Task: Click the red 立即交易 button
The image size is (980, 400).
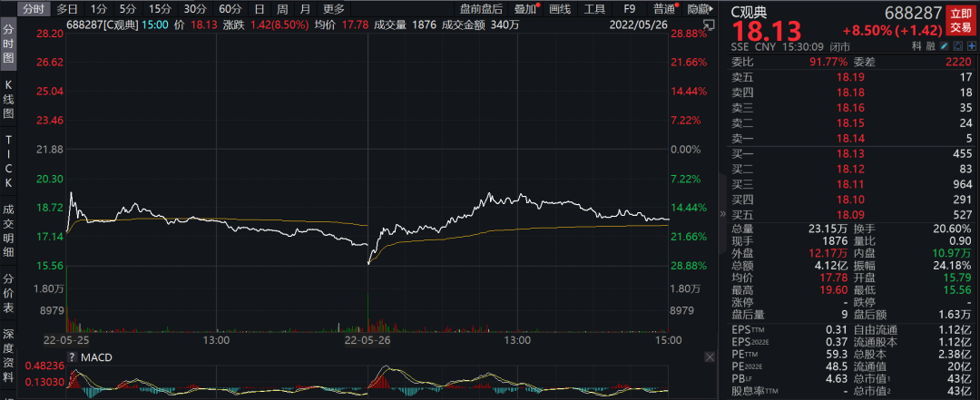Action: pos(959,20)
